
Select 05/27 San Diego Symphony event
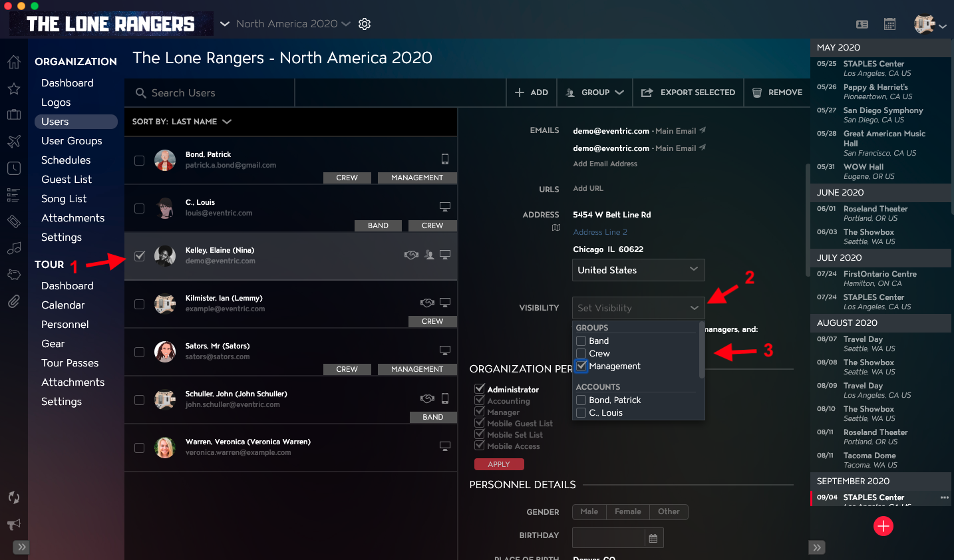pyautogui.click(x=879, y=115)
